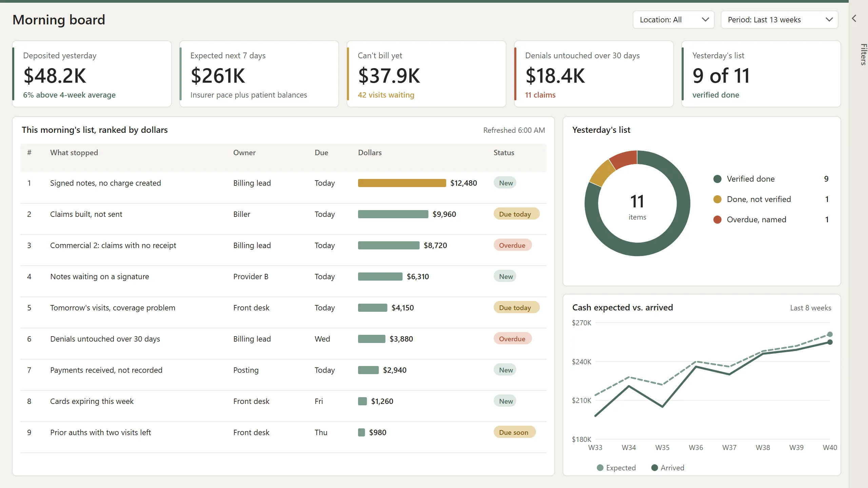
Task: Click the W40 Expected data point
Action: coord(830,334)
